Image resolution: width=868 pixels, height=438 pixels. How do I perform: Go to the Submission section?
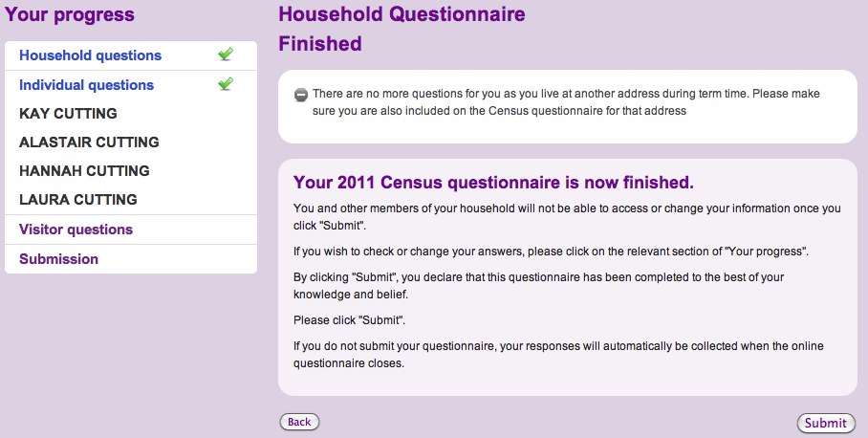[x=58, y=259]
